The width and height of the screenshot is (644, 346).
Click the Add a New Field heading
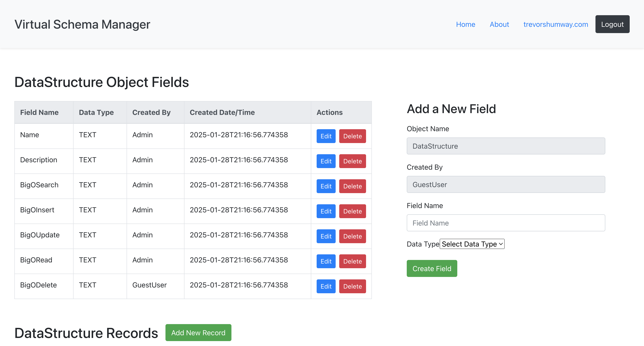click(x=451, y=109)
